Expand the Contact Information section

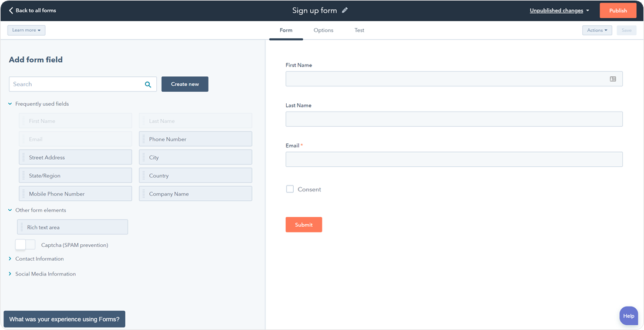click(10, 259)
